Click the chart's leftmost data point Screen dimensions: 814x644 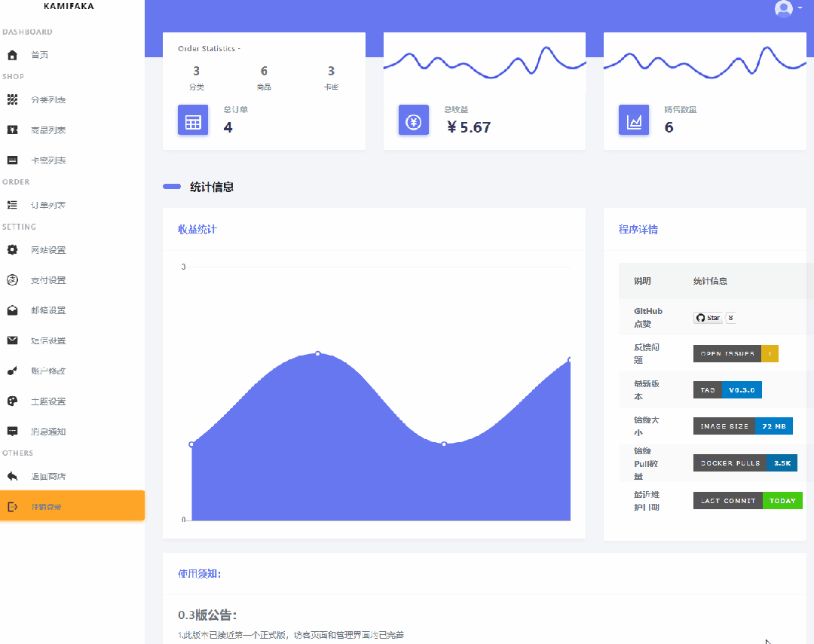point(191,444)
